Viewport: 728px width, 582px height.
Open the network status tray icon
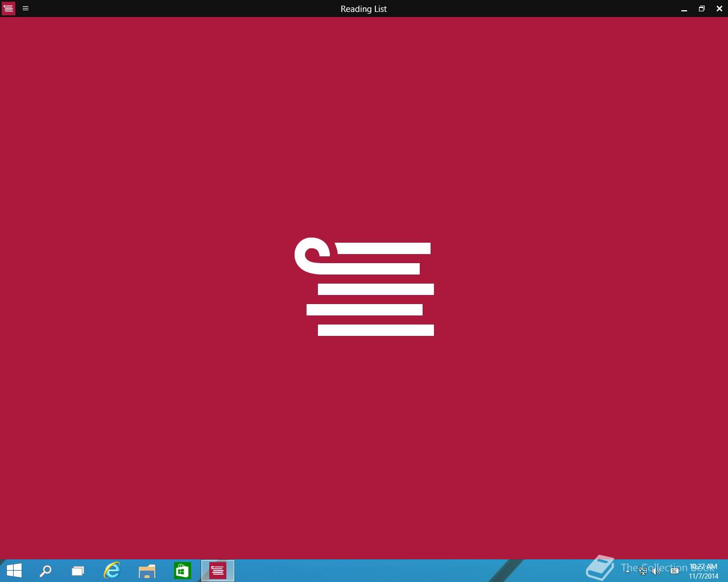[x=643, y=571]
